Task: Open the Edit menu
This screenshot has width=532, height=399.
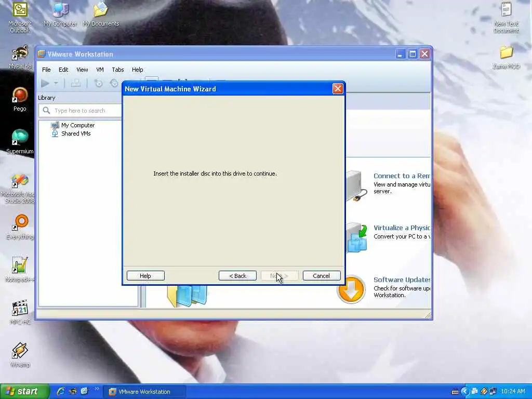Action: click(x=63, y=70)
